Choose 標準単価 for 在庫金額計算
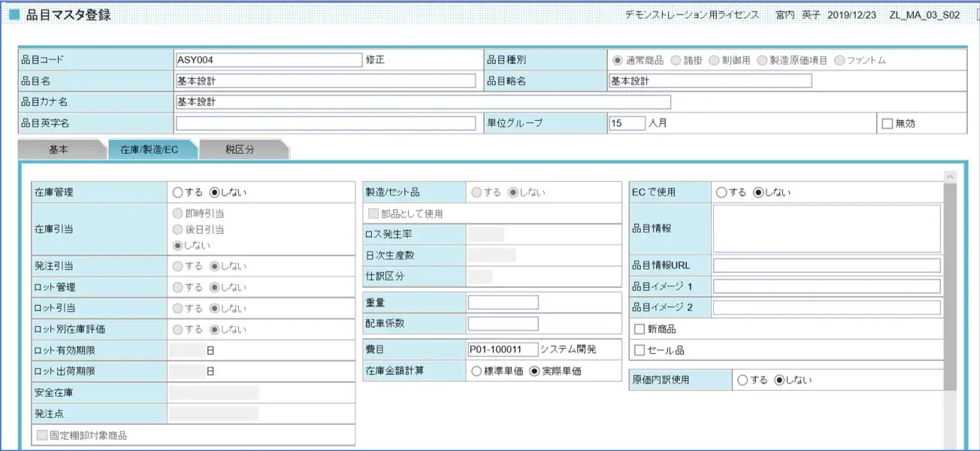 click(x=476, y=371)
